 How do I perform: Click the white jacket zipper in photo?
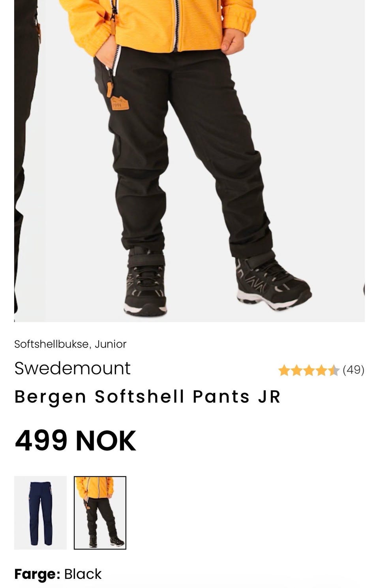pyautogui.click(x=176, y=24)
